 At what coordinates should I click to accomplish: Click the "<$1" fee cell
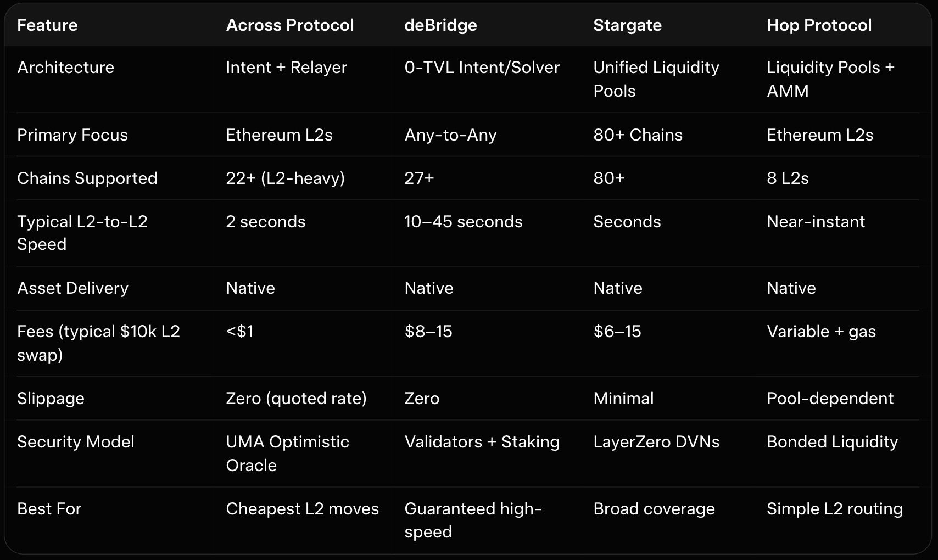(x=239, y=332)
